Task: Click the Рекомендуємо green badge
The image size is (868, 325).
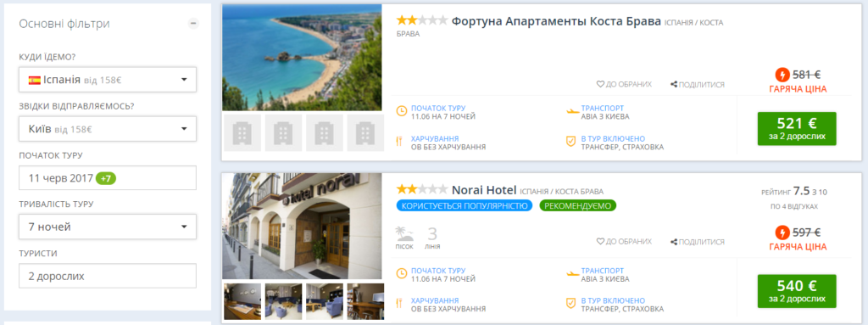Action: click(577, 205)
